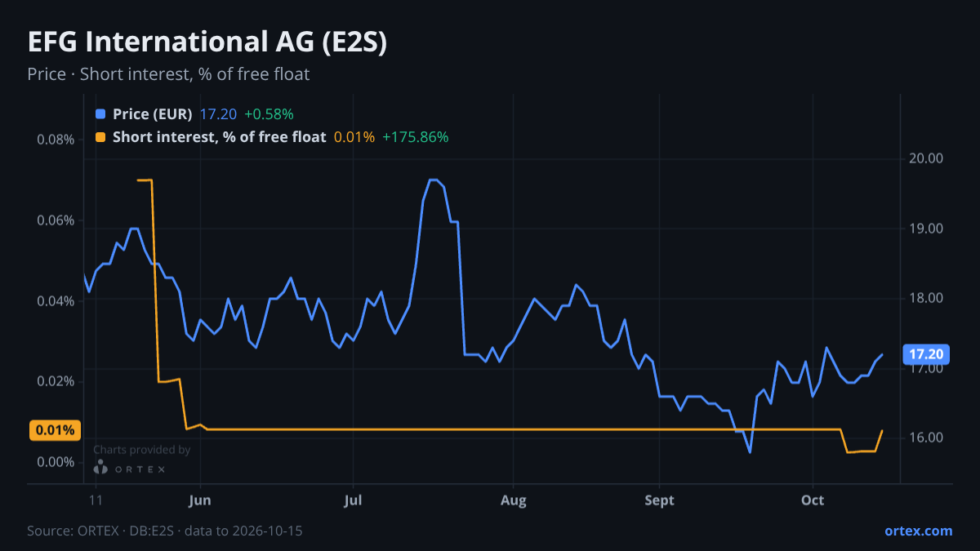This screenshot has width=980, height=551.
Task: Click the 20.00 right axis label
Action: (x=926, y=158)
